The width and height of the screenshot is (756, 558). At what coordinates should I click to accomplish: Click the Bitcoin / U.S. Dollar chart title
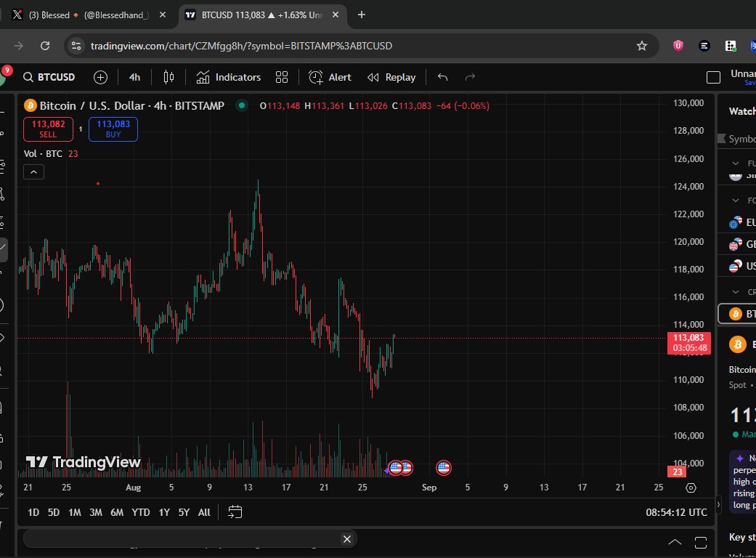point(131,105)
